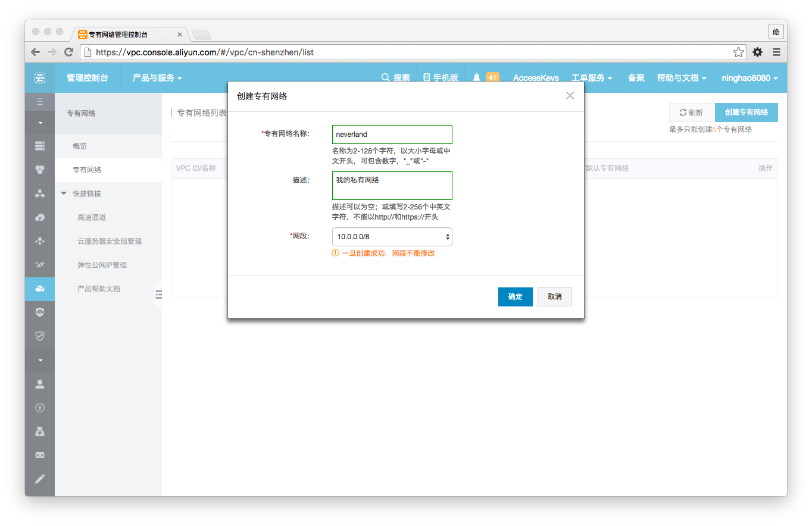This screenshot has height=526, width=812.
Task: Expand the 产品与服务 dropdown menu
Action: (x=157, y=78)
